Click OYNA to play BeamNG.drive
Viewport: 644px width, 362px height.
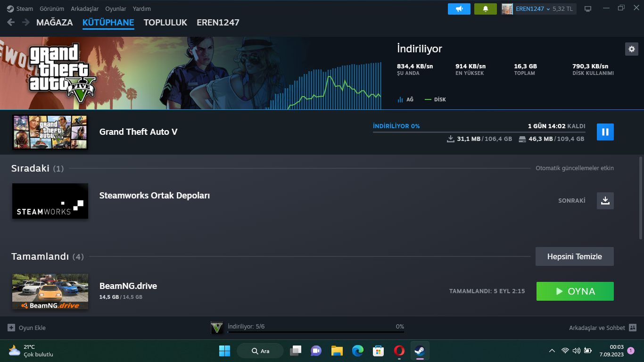[575, 291]
